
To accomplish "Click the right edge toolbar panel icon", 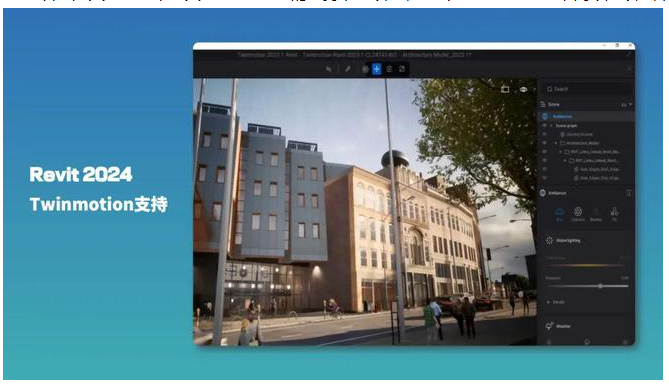I will point(630,69).
